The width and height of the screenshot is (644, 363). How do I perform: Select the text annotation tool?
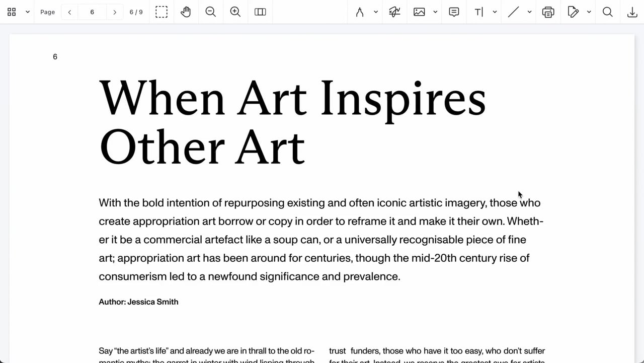tap(478, 12)
